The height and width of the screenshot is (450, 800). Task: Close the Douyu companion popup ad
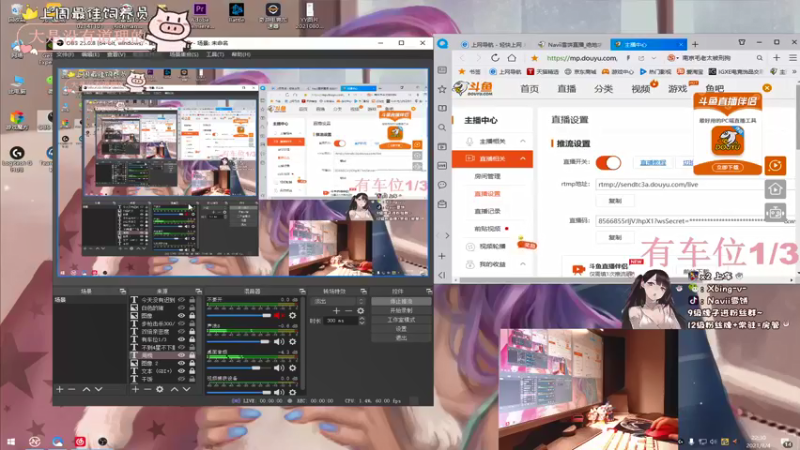click(767, 88)
